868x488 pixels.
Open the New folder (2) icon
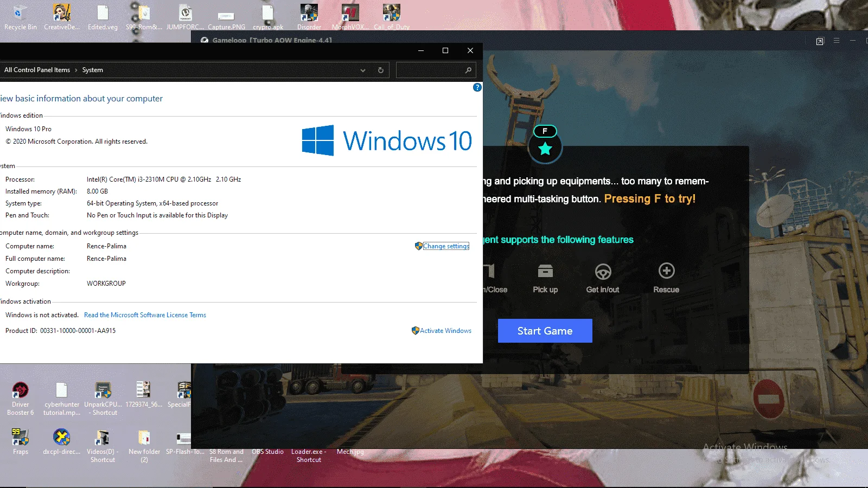pos(144,446)
